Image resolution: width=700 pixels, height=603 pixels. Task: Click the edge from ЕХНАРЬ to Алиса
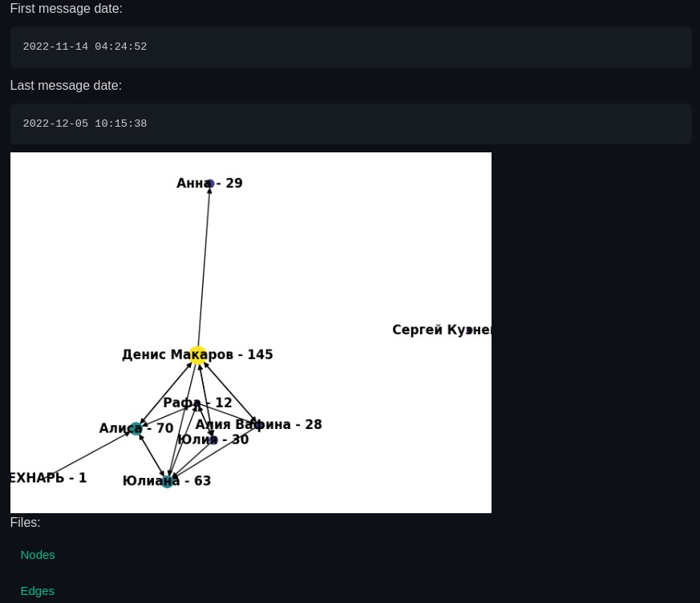coord(88,454)
